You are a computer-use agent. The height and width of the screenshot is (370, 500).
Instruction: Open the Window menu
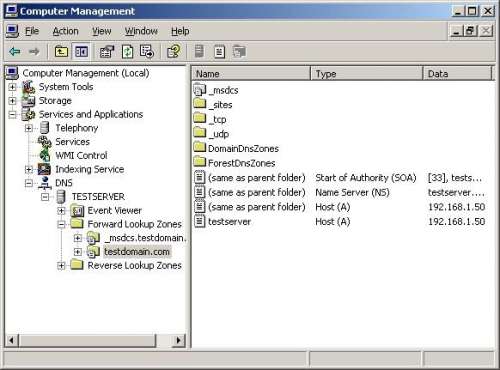pyautogui.click(x=141, y=31)
